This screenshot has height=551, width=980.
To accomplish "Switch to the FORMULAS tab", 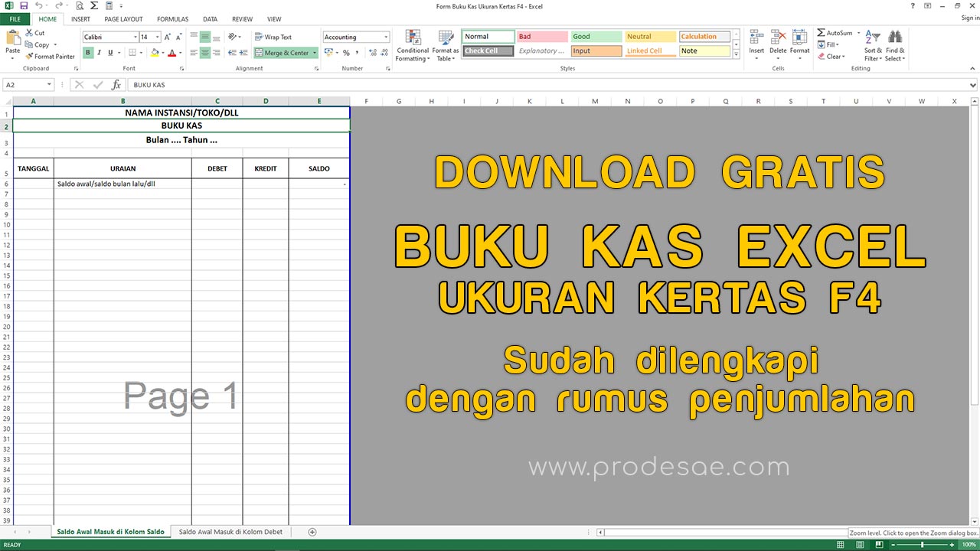I will click(172, 19).
